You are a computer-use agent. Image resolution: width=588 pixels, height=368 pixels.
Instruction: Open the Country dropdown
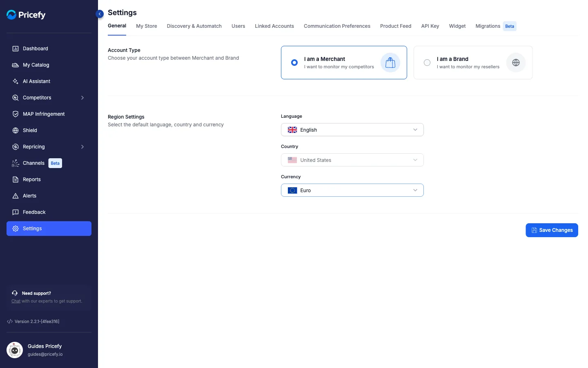click(x=352, y=160)
